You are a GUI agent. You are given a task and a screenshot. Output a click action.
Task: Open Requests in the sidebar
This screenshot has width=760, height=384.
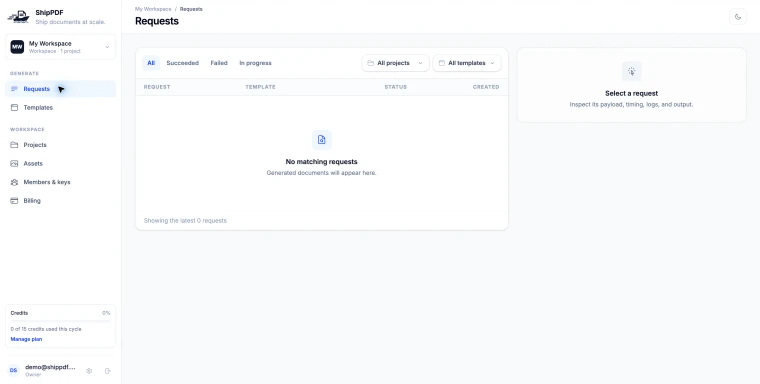tap(61, 89)
